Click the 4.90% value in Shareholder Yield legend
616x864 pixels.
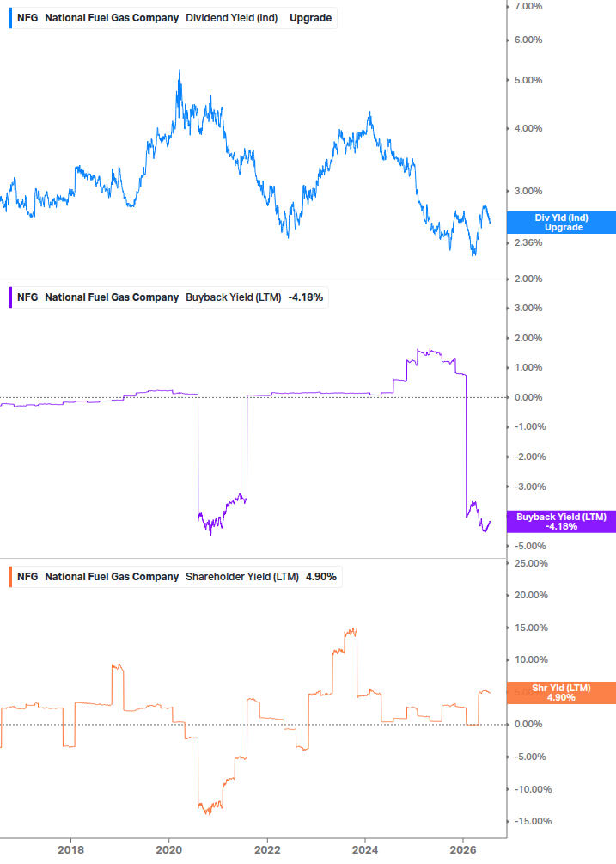coord(321,577)
